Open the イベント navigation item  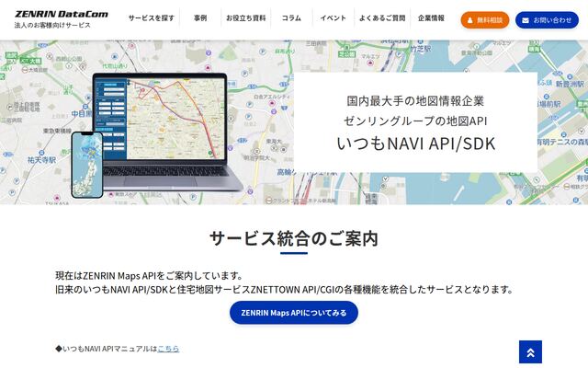point(333,18)
